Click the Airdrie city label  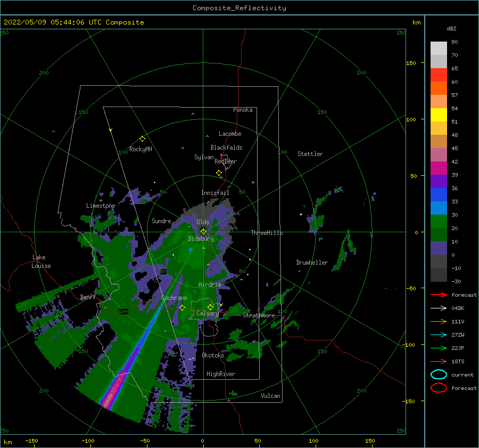[x=210, y=284]
